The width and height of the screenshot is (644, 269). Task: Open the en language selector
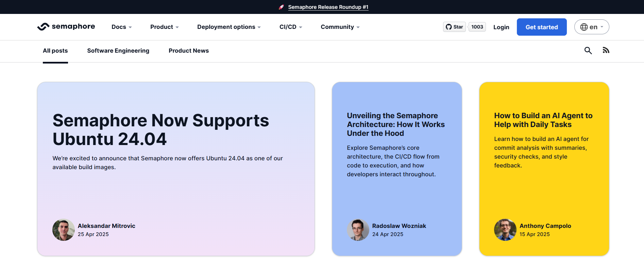(x=592, y=27)
